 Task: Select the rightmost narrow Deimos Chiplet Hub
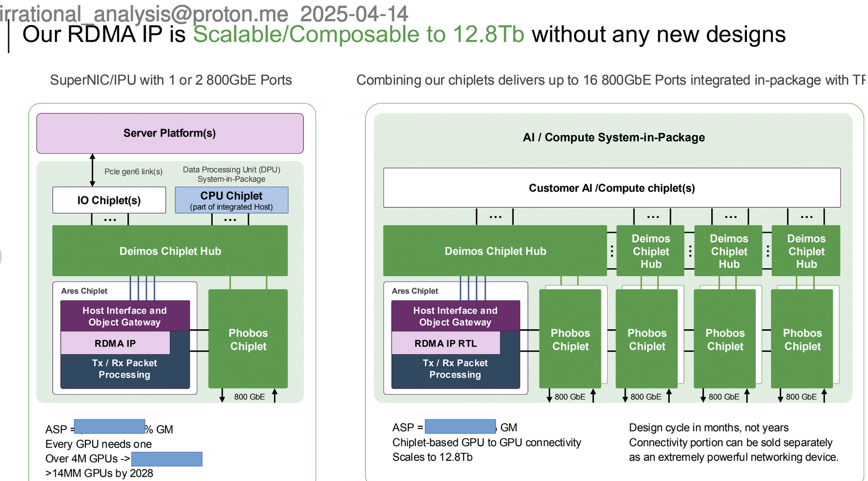coord(806,251)
